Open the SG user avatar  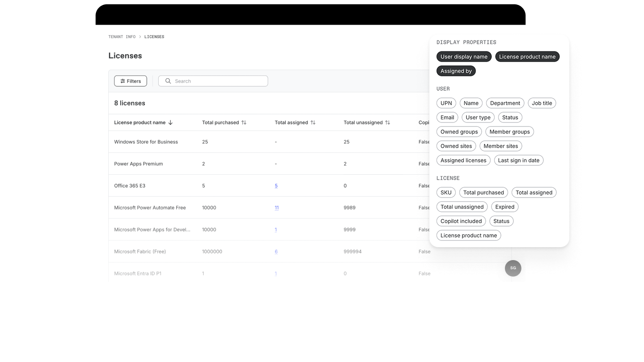513,268
